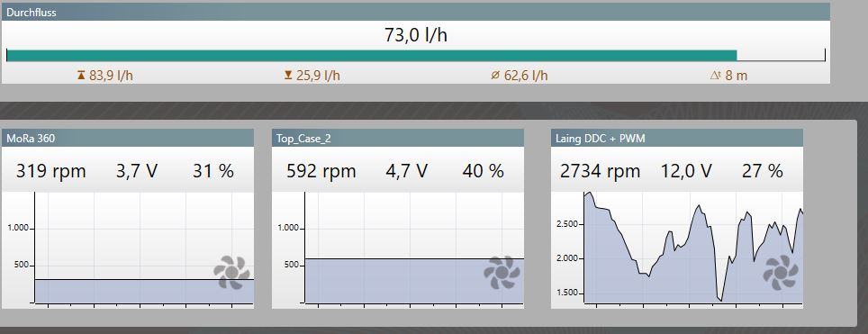Click the fan icon in Top_Case_2 chart
Viewport: 868px width, 334px height.
502,273
